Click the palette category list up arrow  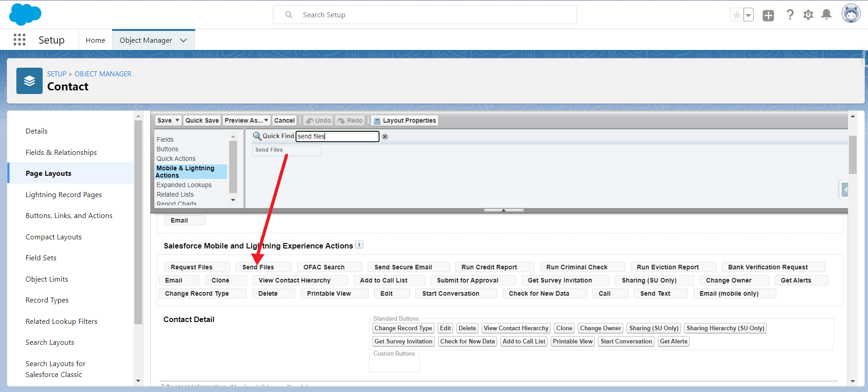tap(233, 137)
